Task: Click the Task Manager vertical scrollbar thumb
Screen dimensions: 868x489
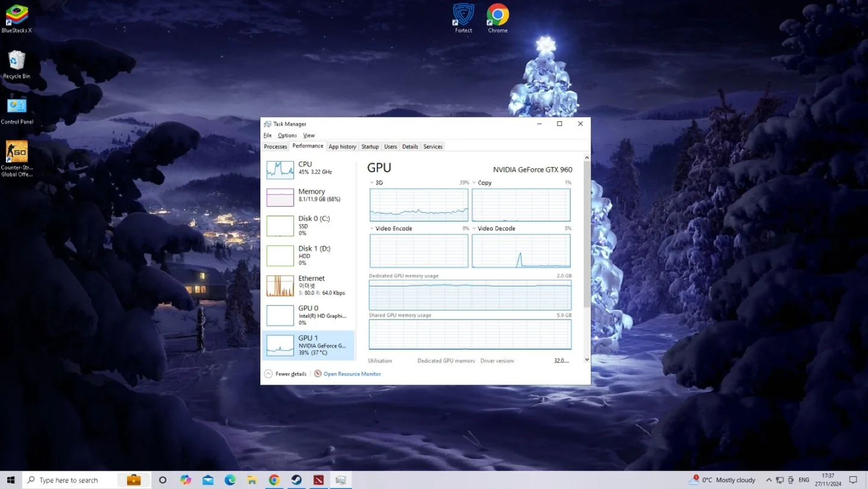Action: (587, 234)
